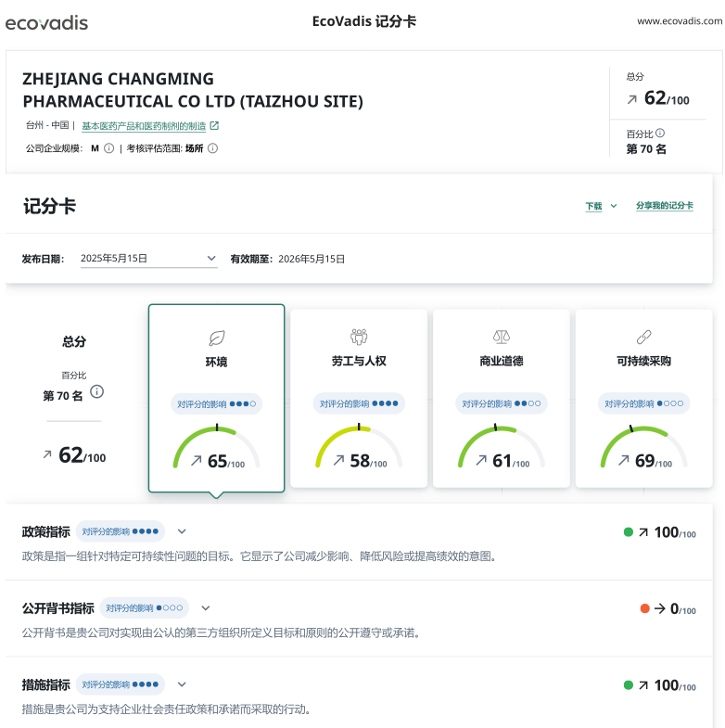Click the external link icon beside the industry category
This screenshot has width=725, height=728.
click(x=214, y=126)
